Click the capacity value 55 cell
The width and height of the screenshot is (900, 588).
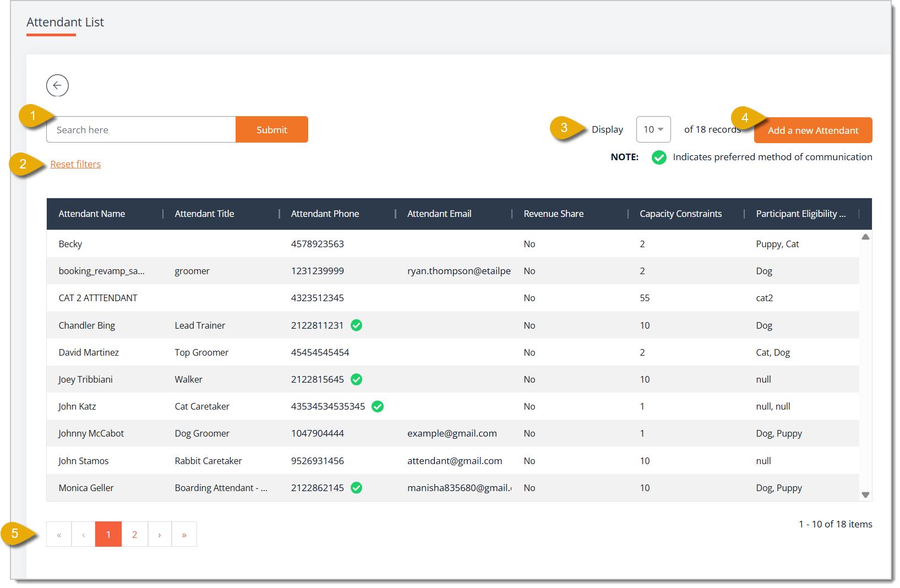[x=645, y=298]
